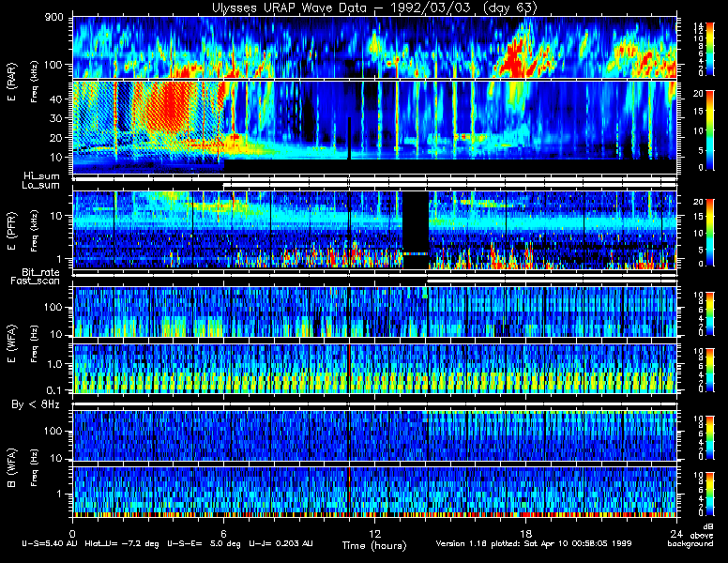Click the color scale beside the E (PFR) panel

click(x=710, y=233)
